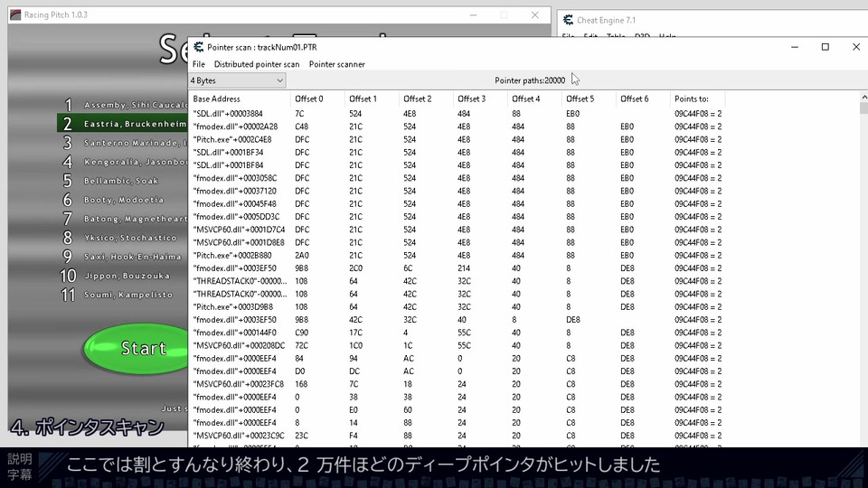
Task: Close the Racing Pitch window
Action: 534,15
